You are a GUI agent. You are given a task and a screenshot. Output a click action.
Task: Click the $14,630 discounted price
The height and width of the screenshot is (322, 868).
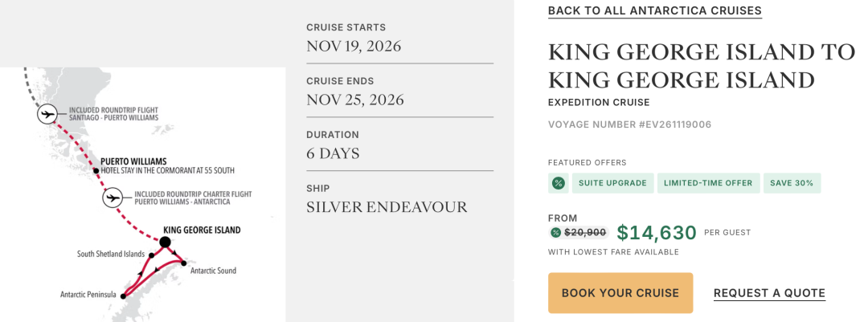(657, 233)
